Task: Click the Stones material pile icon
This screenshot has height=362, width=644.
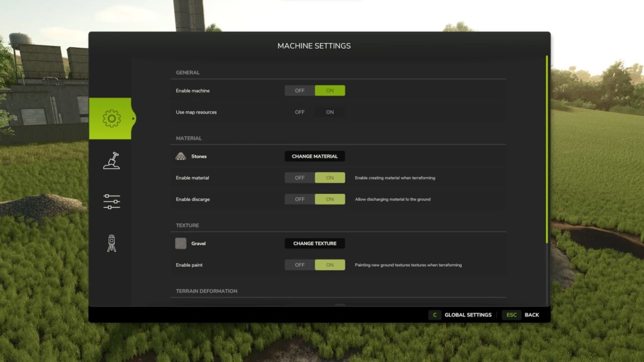Action: coord(181,156)
